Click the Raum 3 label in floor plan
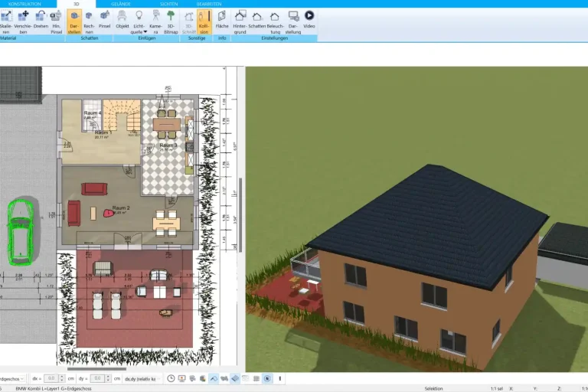Image resolution: width=588 pixels, height=392 pixels. click(168, 145)
